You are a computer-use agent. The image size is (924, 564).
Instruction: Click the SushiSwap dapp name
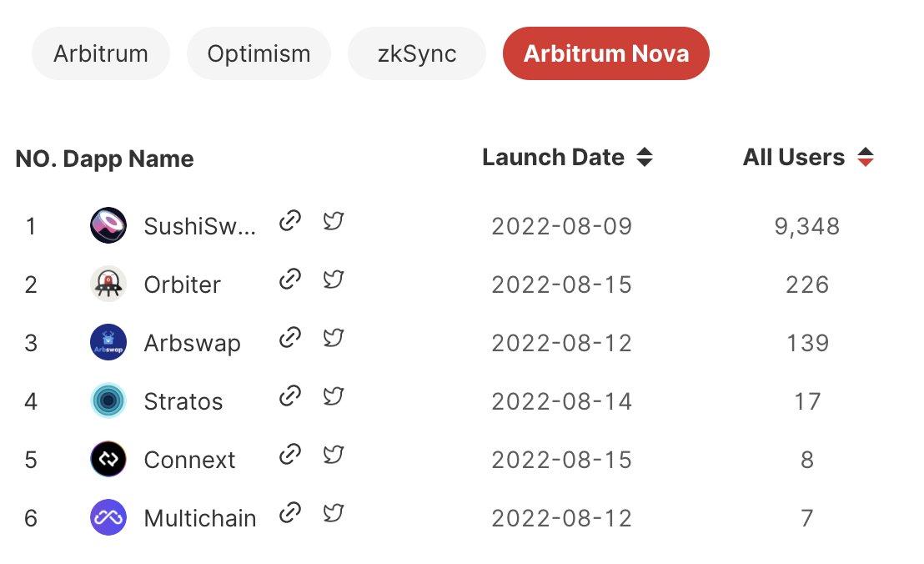tap(199, 226)
